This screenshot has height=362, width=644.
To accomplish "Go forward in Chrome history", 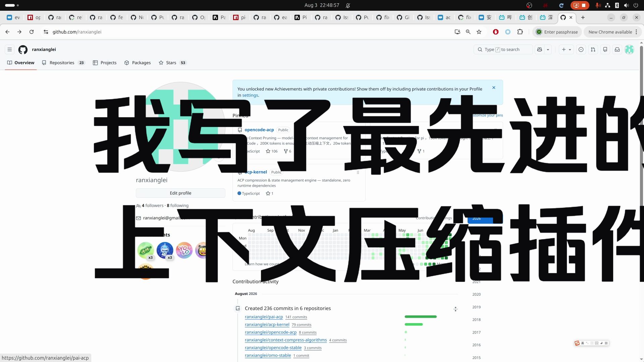I will point(19,32).
